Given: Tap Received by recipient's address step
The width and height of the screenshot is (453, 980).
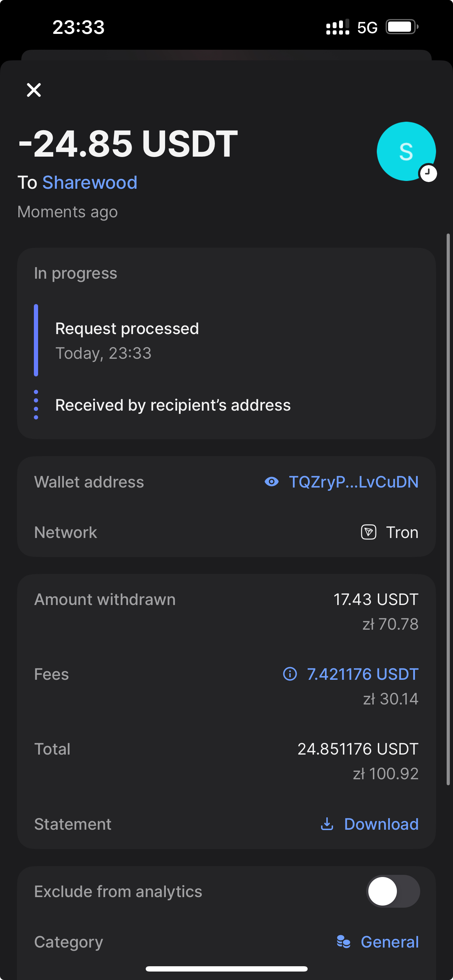Looking at the screenshot, I should [x=173, y=405].
